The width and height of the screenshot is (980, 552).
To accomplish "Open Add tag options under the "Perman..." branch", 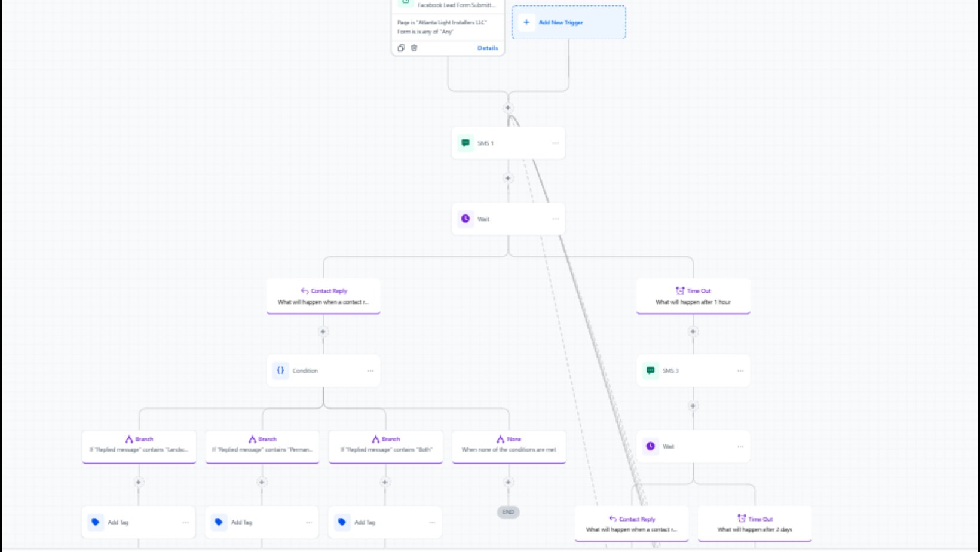I will (309, 523).
